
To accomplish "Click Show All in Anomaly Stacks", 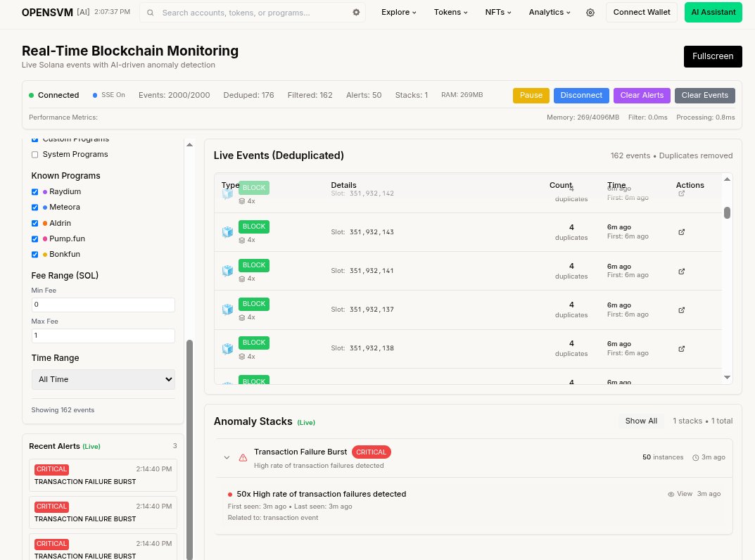I will tap(641, 420).
